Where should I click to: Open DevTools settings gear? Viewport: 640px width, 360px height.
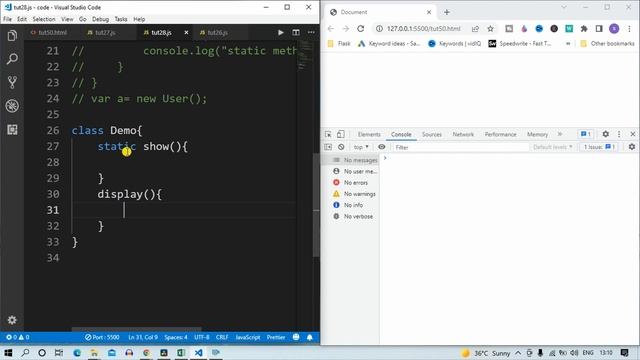pos(606,134)
